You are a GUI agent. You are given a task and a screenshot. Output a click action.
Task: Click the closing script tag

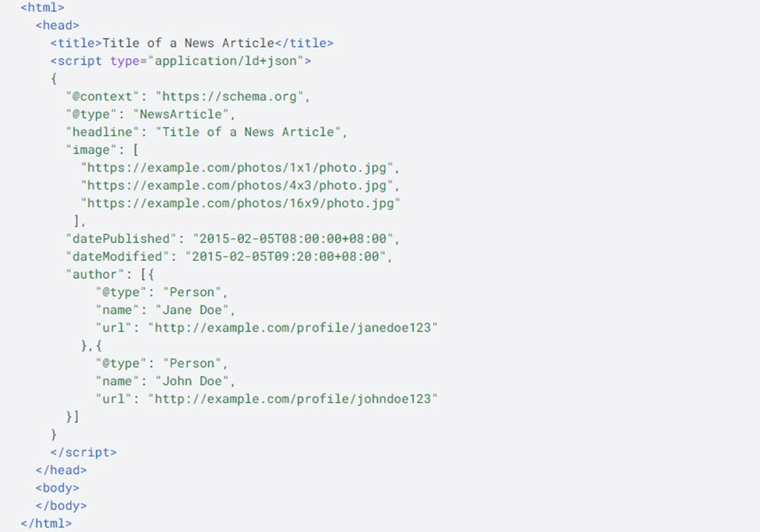click(83, 452)
